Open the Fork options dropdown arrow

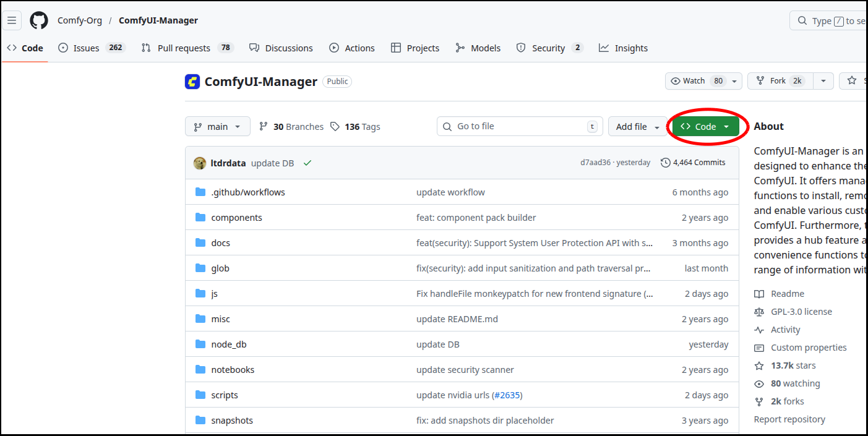[x=823, y=81]
